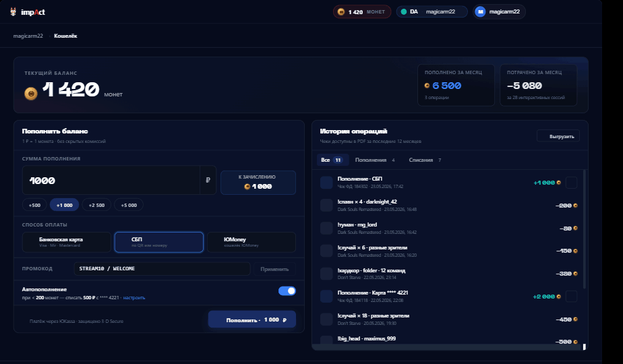Open receipt box for Карта **** 4221 +2 000
This screenshot has width=623, height=364.
click(571, 297)
